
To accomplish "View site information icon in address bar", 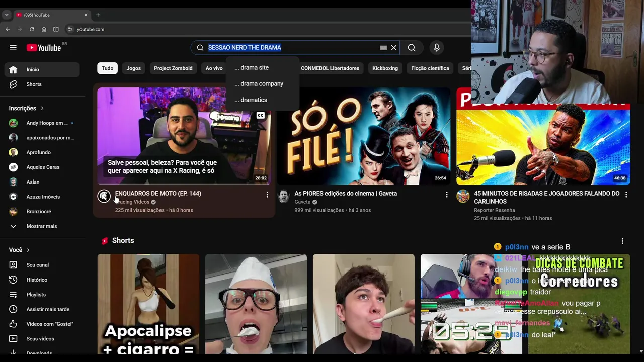I will pos(70,29).
